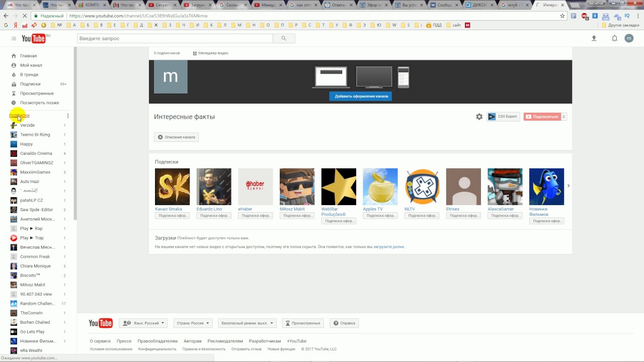644x362 pixels.
Task: Open Random Challen... in sidebar list
Action: pyautogui.click(x=39, y=304)
